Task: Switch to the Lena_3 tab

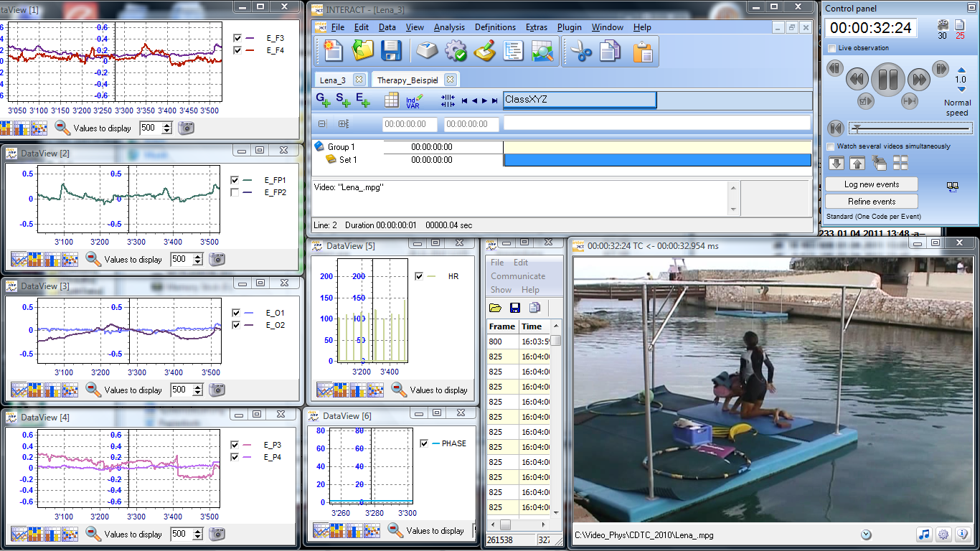Action: (333, 80)
